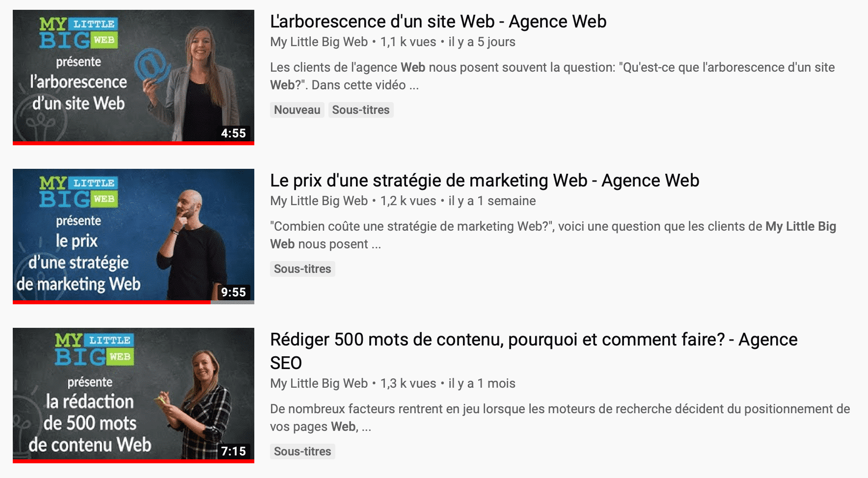Click title "Le prix d'une stratégie de marketing Web"
868x478 pixels.
click(x=485, y=181)
